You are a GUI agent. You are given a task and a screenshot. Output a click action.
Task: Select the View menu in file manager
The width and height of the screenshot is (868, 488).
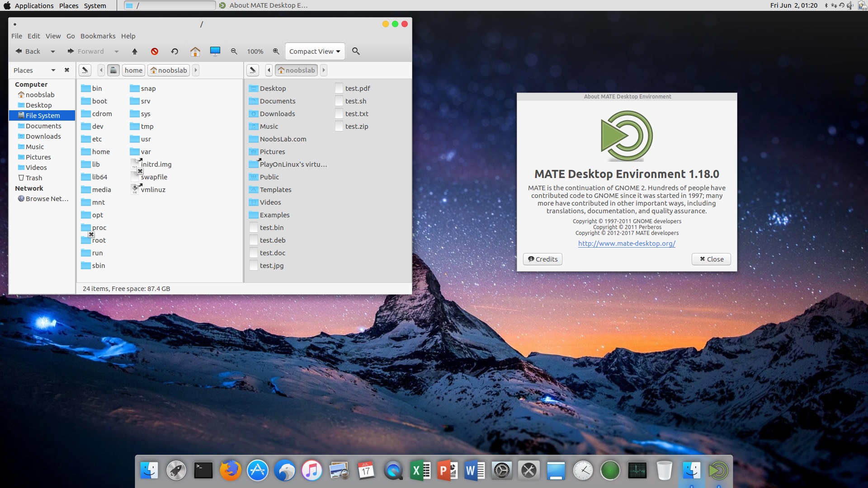52,36
